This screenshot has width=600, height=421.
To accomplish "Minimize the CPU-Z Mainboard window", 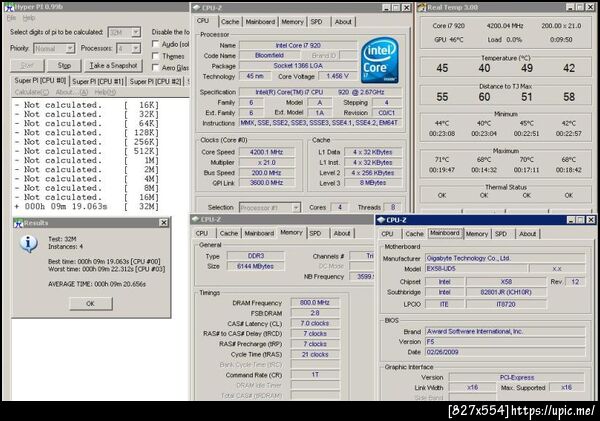I will pos(571,220).
